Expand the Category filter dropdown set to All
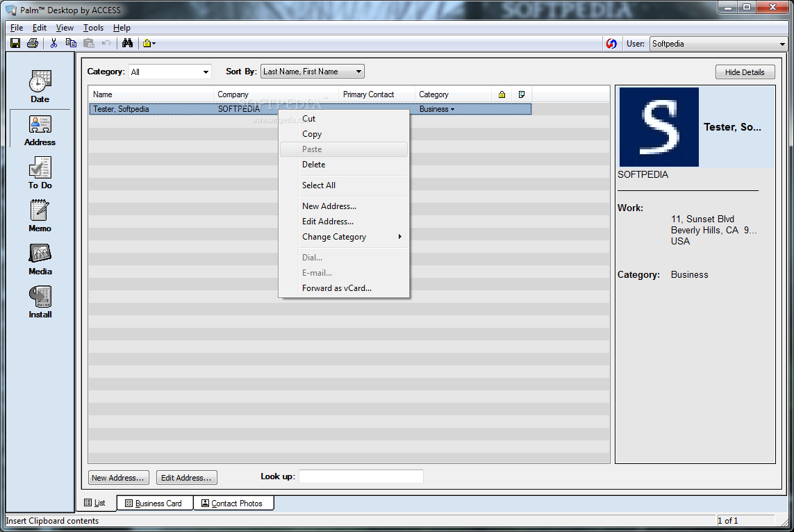 169,72
